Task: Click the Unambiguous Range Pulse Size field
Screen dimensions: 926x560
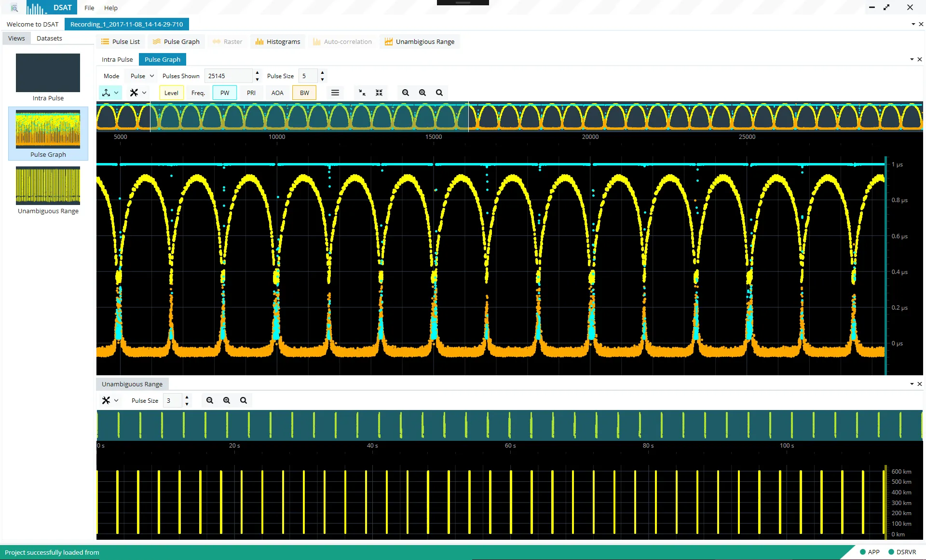Action: coord(173,400)
